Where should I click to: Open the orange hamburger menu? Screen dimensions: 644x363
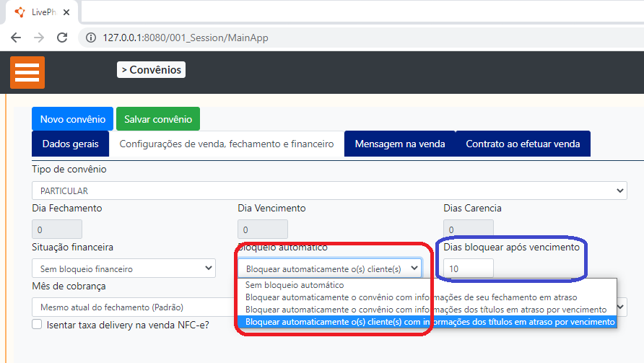click(x=27, y=73)
